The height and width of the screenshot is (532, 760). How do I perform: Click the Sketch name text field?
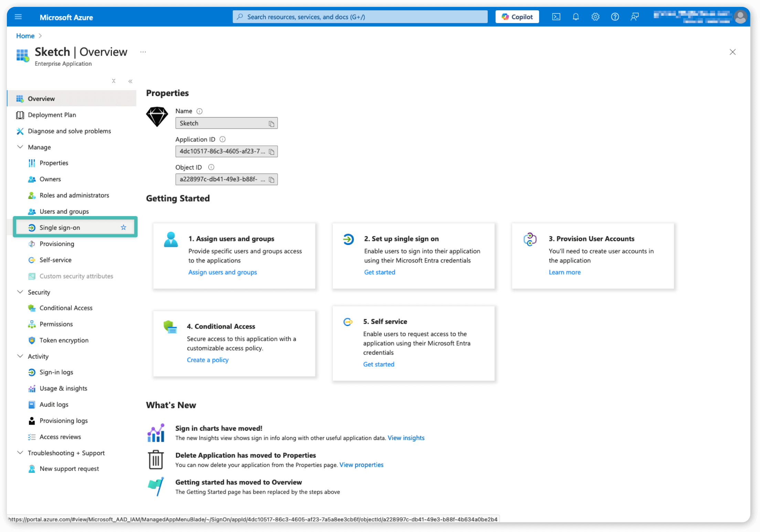226,123
